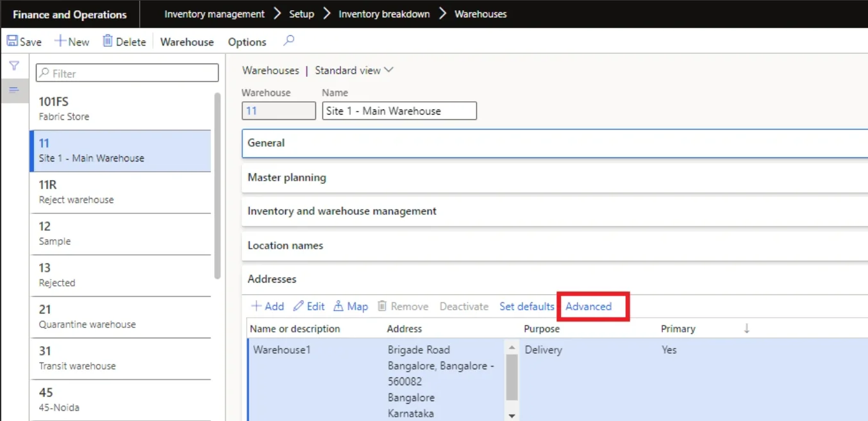Click the Warehouses breadcrumb
The width and height of the screenshot is (868, 421).
(480, 14)
